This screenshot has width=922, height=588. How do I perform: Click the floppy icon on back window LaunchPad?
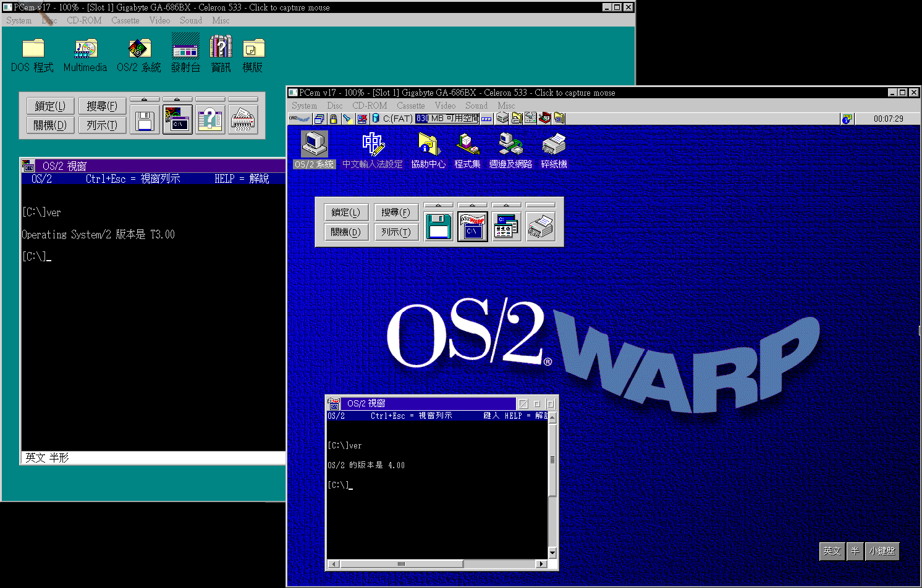(x=145, y=120)
